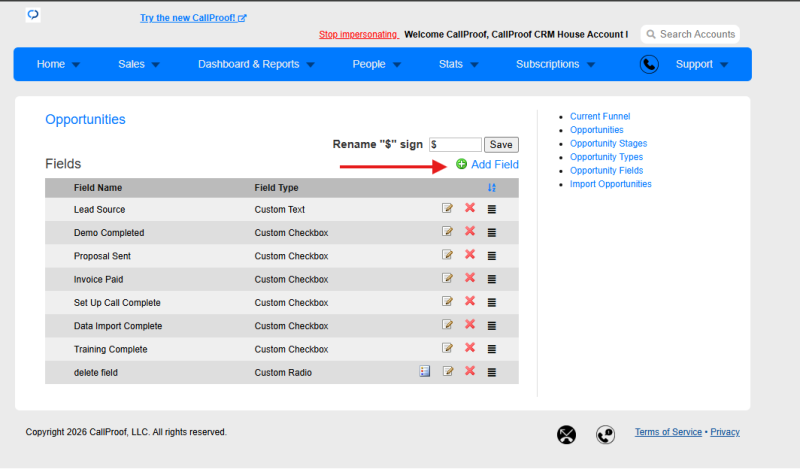The width and height of the screenshot is (800, 469).
Task: Click the phone support icon in footer
Action: tap(606, 435)
